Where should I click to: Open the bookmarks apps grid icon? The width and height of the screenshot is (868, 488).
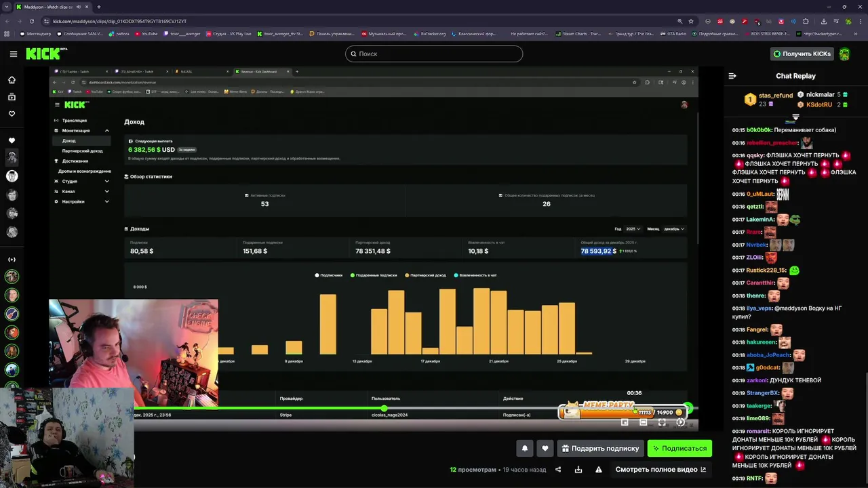coord(7,33)
